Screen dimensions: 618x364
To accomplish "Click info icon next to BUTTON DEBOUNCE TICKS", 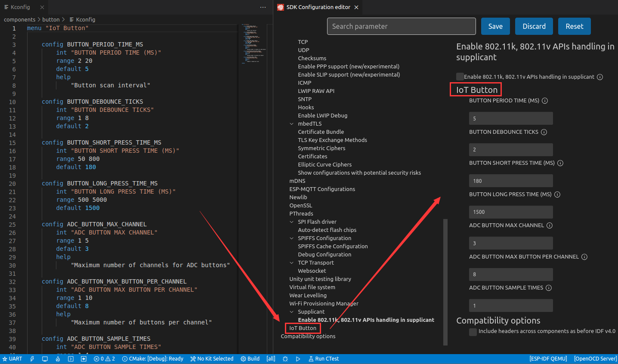I will [544, 132].
